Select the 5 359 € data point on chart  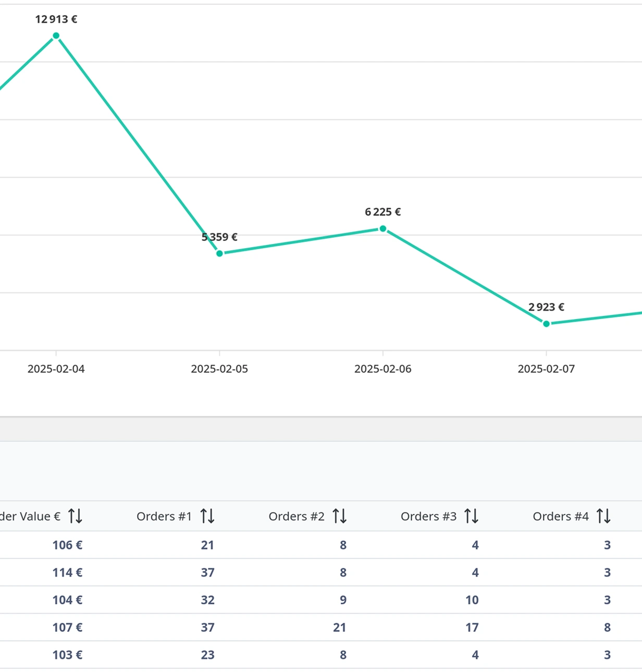pyautogui.click(x=219, y=253)
